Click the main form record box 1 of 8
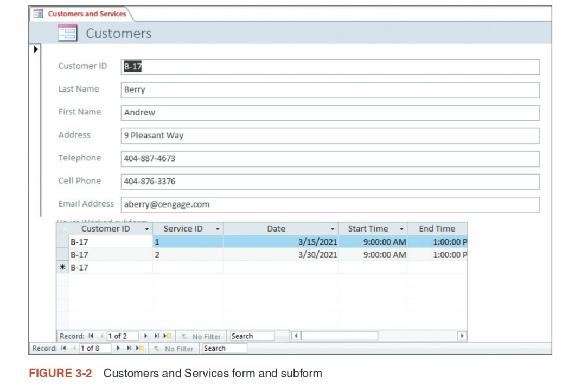Image resolution: width=581 pixels, height=392 pixels. [95, 348]
